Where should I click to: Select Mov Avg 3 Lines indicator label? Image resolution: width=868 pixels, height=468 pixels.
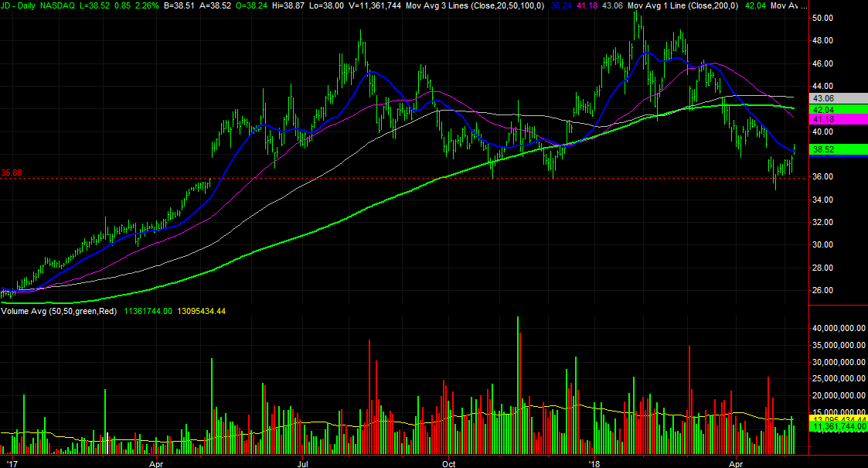point(475,5)
